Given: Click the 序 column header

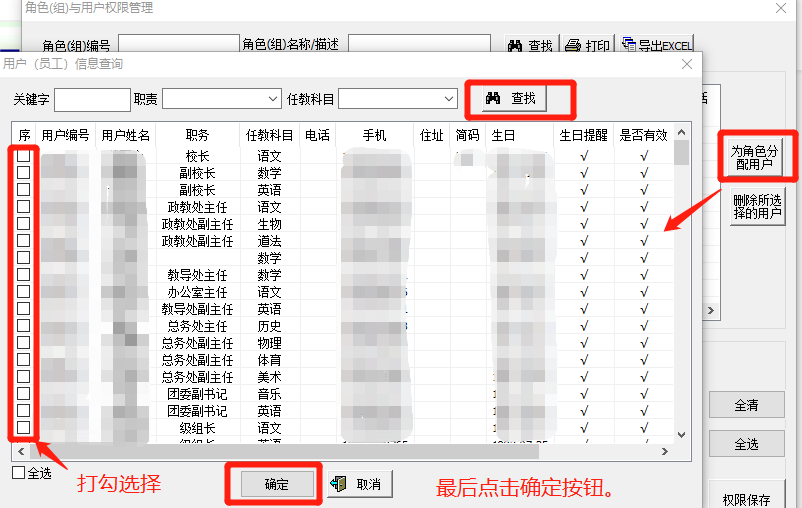Looking at the screenshot, I should click(x=24, y=135).
